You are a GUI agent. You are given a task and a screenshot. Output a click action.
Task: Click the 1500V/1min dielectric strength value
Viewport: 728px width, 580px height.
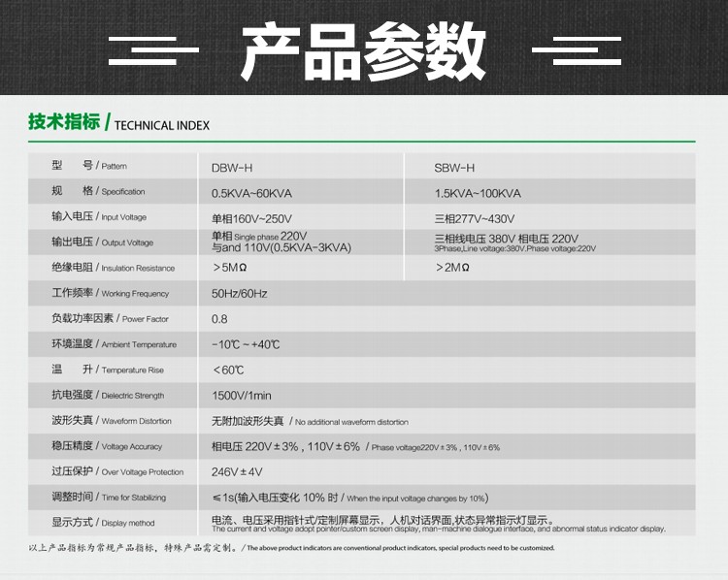(242, 396)
